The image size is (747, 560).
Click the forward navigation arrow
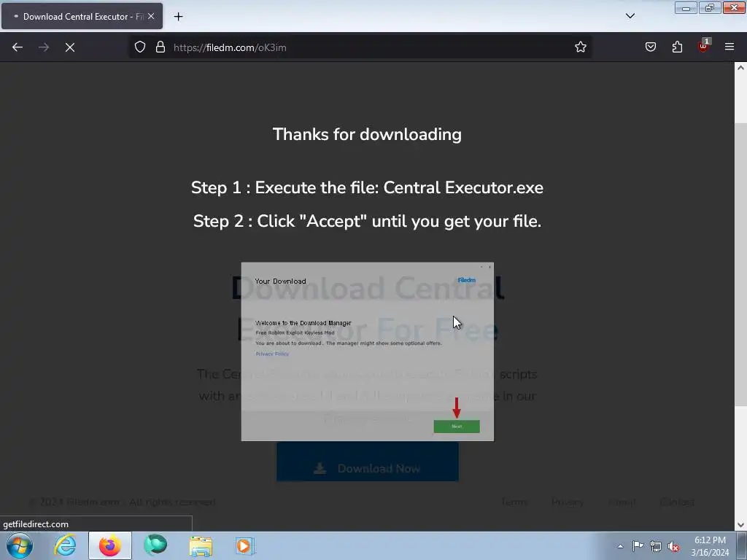tap(44, 47)
